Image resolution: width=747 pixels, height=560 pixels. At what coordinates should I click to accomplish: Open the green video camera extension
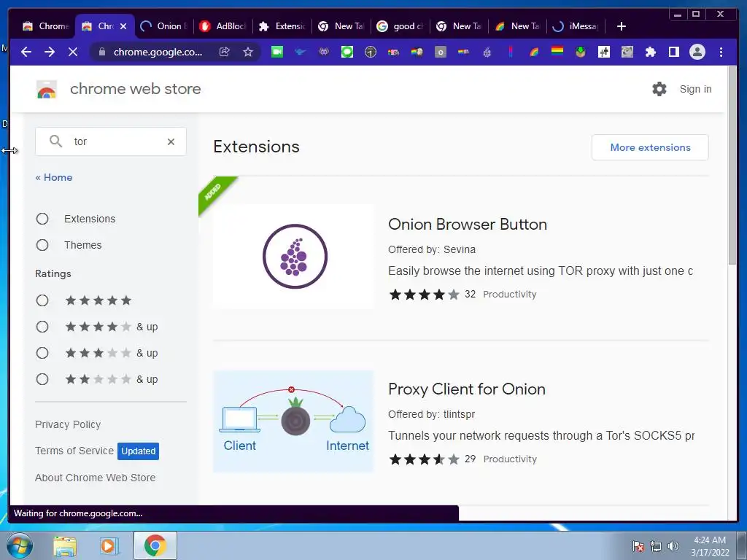click(276, 52)
